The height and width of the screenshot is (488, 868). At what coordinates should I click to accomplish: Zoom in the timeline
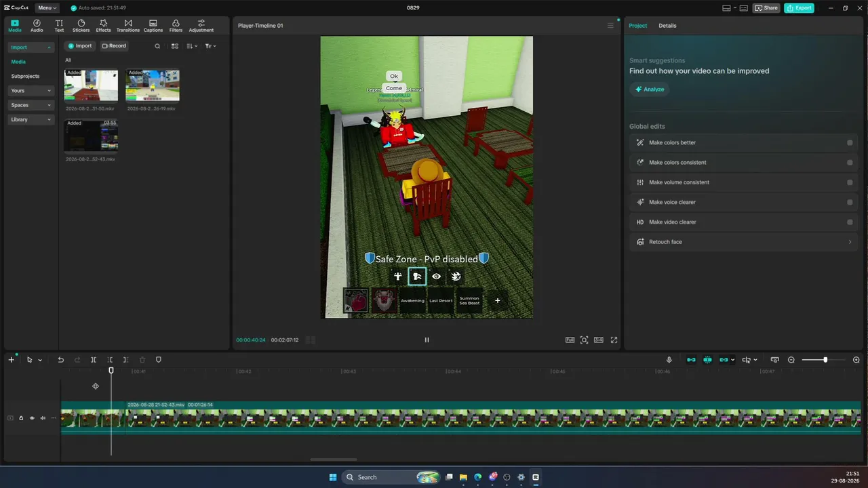(856, 360)
